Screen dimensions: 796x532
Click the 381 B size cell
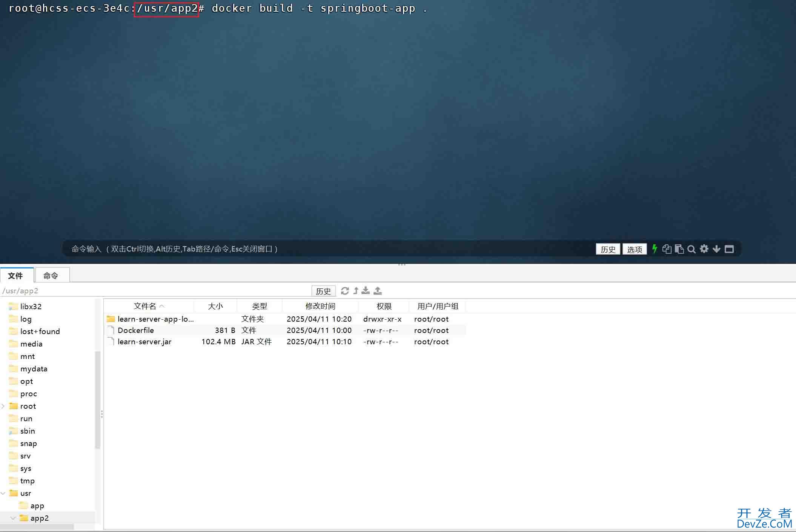click(x=225, y=330)
